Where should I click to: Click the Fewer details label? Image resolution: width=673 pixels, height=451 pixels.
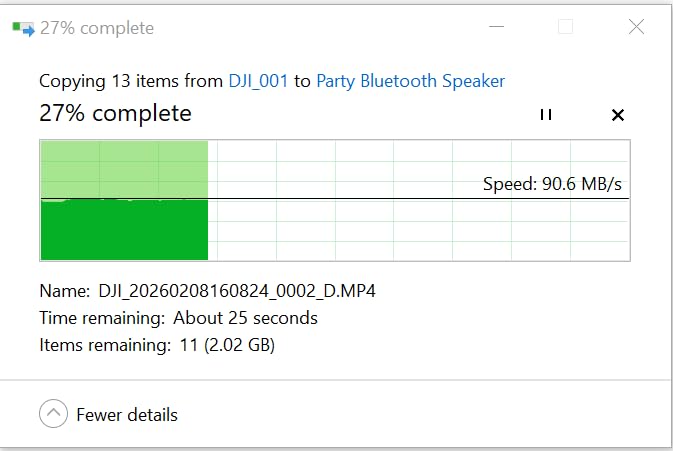127,414
